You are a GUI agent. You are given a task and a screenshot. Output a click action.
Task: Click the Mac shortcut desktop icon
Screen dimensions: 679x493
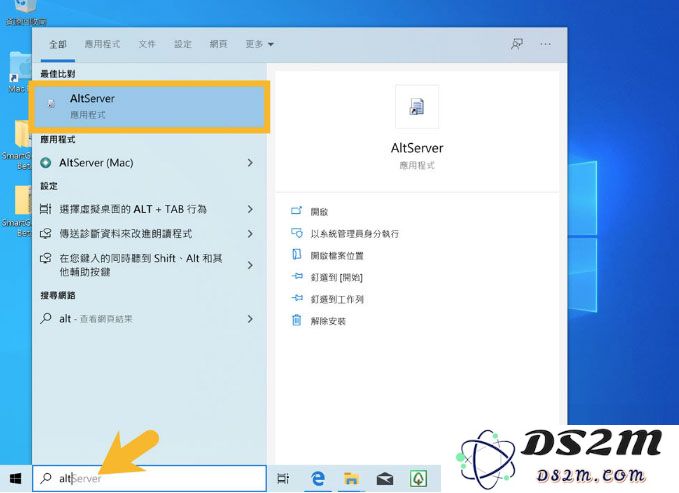pos(19,73)
